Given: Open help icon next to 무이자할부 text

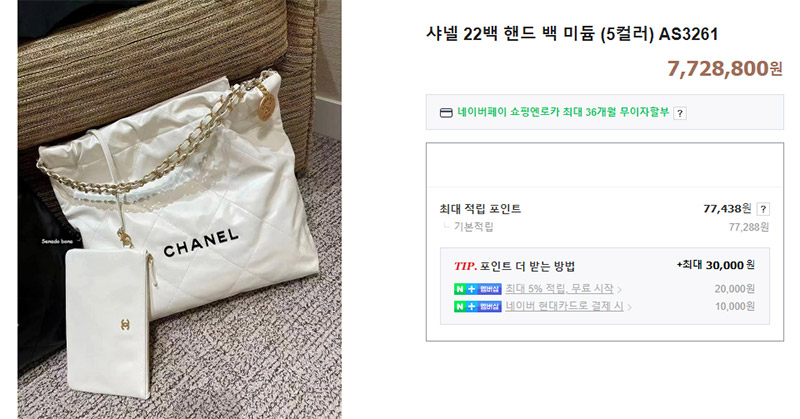Looking at the screenshot, I should 680,113.
